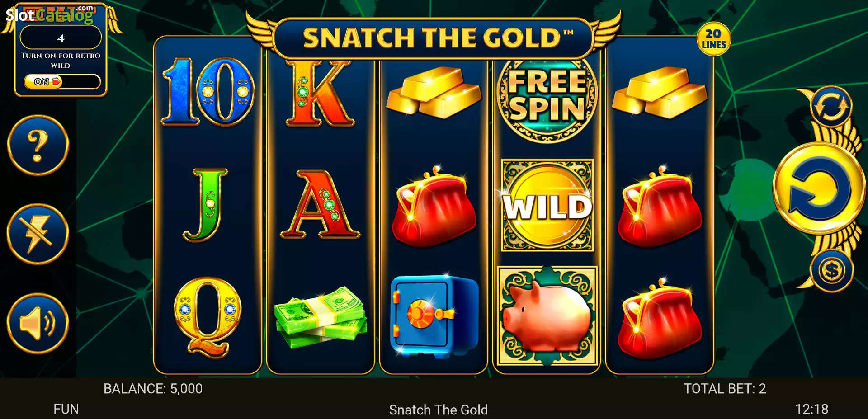Click the gold bars on reel three
868x419 pixels.
coord(434,92)
